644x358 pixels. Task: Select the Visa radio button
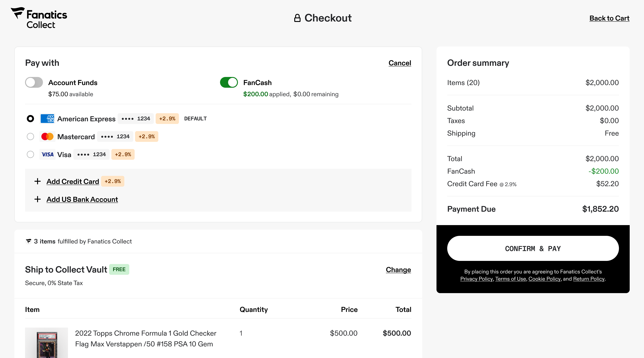pyautogui.click(x=30, y=154)
